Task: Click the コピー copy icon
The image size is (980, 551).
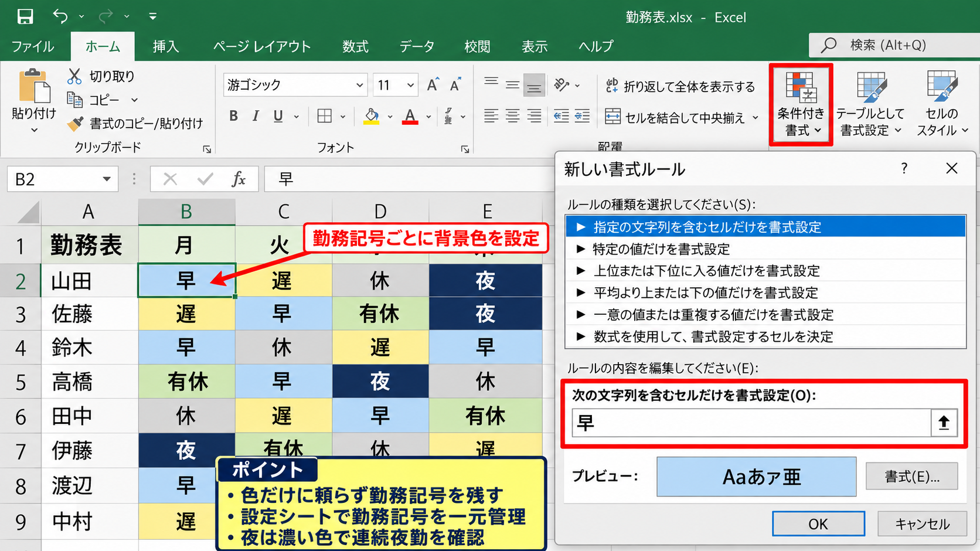Action: (x=75, y=100)
